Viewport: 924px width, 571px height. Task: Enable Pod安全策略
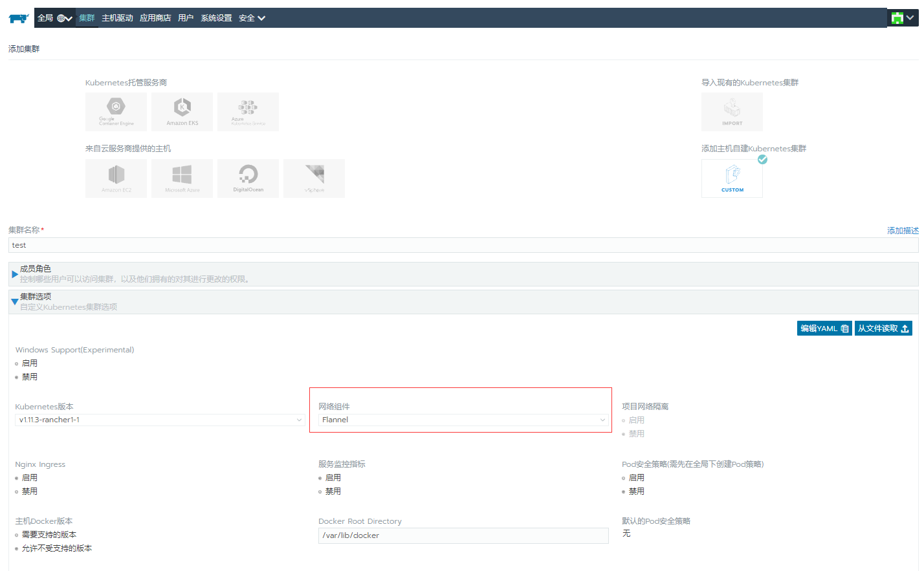[x=624, y=478]
